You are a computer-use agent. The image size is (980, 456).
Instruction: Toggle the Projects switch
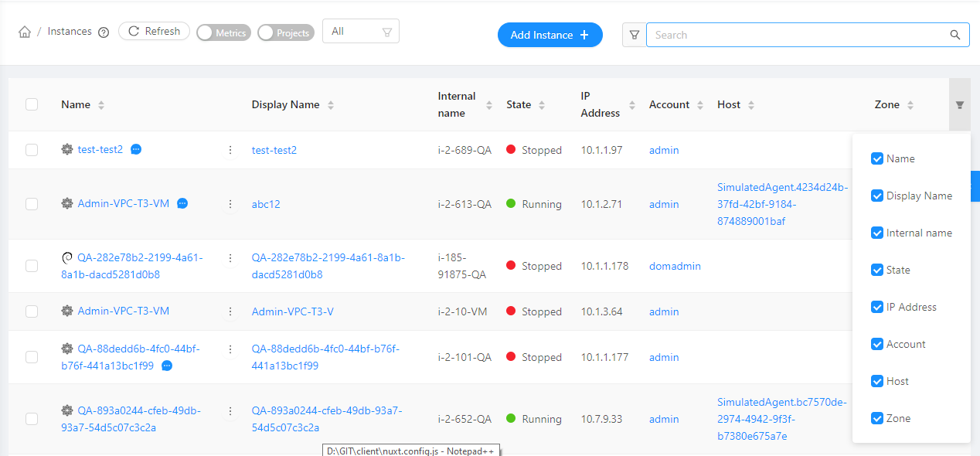[286, 32]
